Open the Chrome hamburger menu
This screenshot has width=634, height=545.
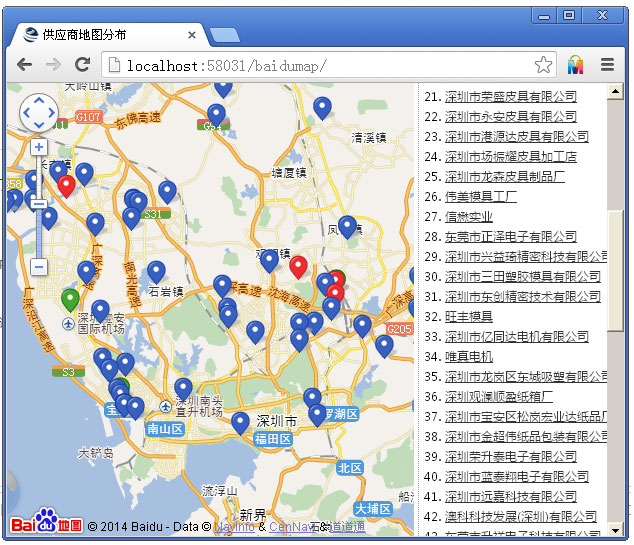tap(607, 65)
